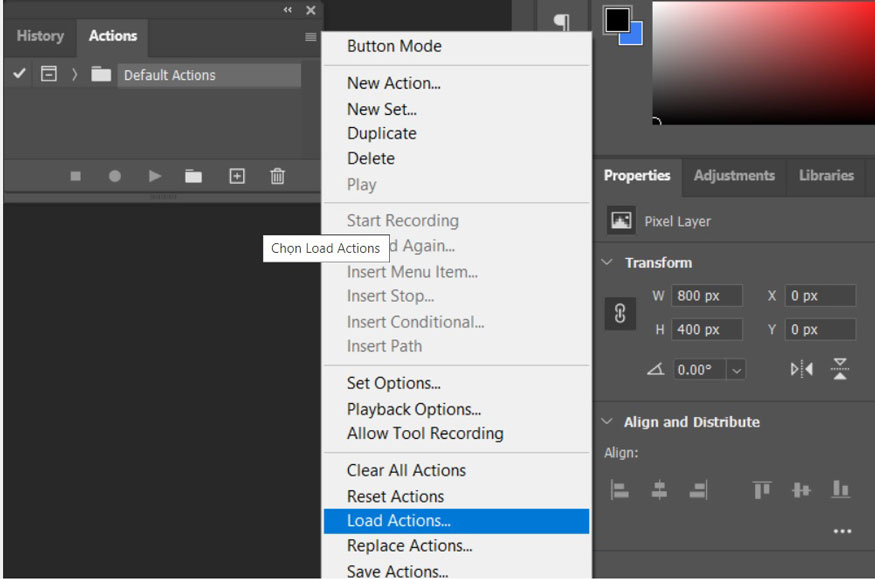
Task: Create a new action set folder
Action: [x=194, y=176]
